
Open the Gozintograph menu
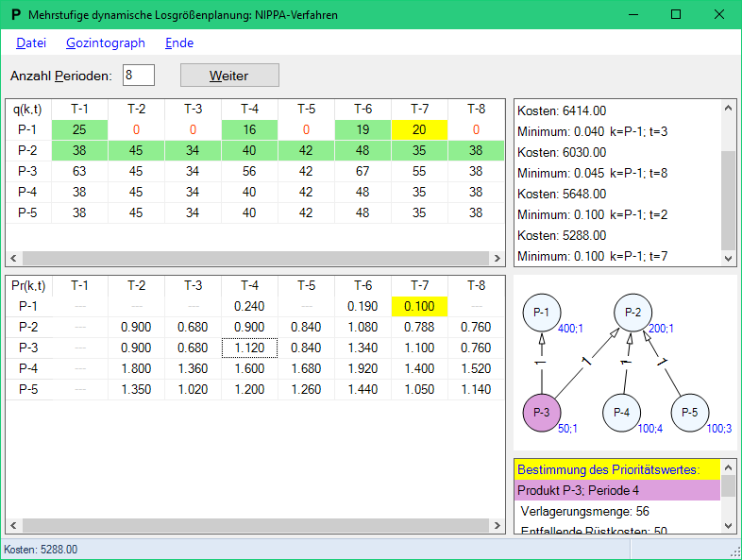pos(106,42)
